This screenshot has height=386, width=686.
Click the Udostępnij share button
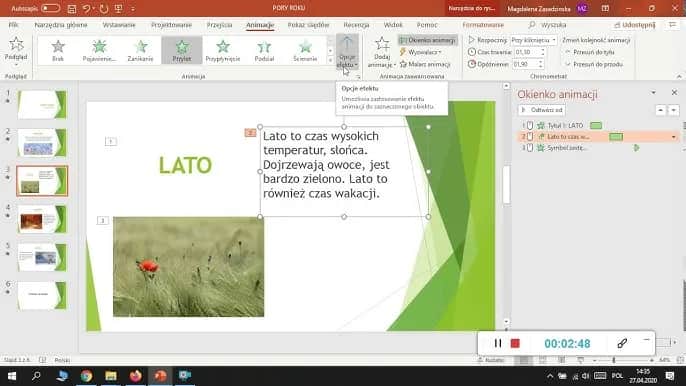(634, 25)
